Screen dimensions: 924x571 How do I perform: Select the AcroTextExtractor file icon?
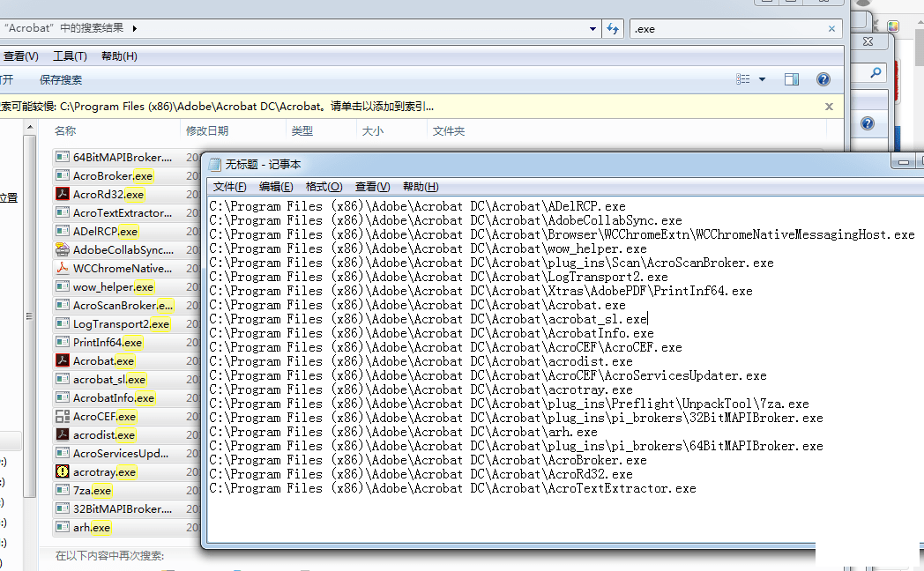pyautogui.click(x=63, y=212)
